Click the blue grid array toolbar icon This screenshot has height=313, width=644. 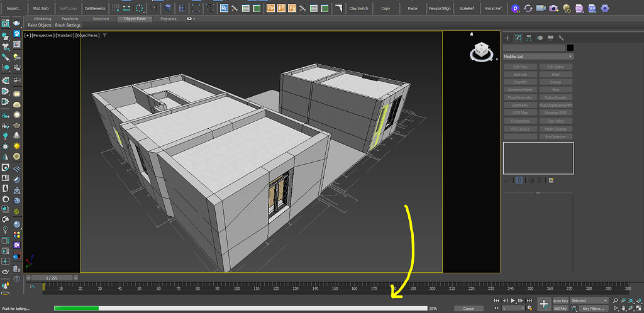point(182,8)
